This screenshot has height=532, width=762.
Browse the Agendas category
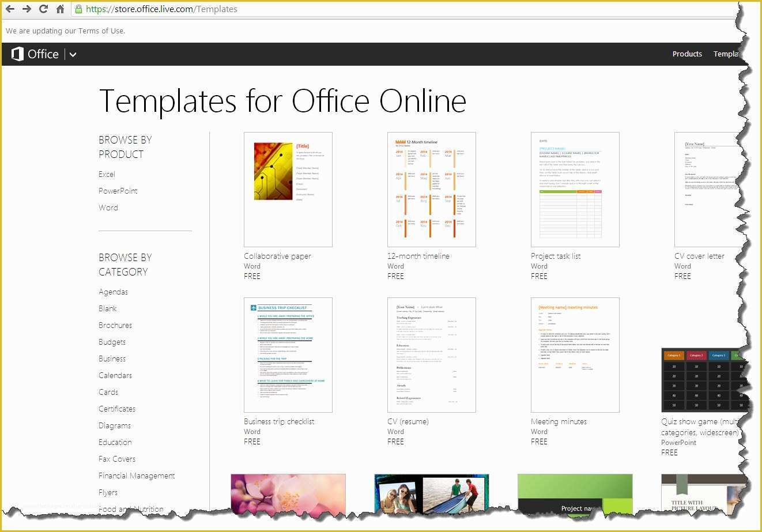[113, 292]
